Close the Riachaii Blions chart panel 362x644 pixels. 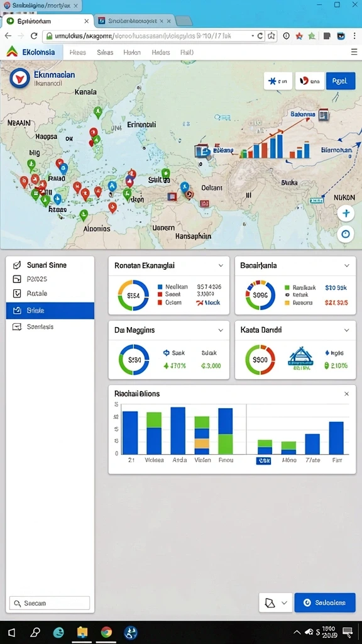tap(346, 394)
